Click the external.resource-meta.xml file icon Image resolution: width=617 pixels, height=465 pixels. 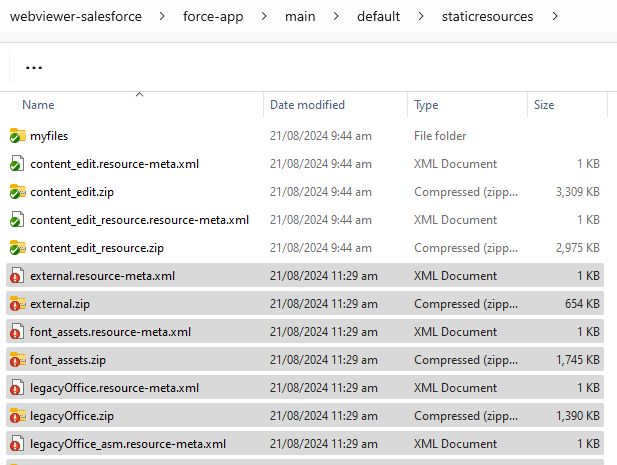(17, 276)
